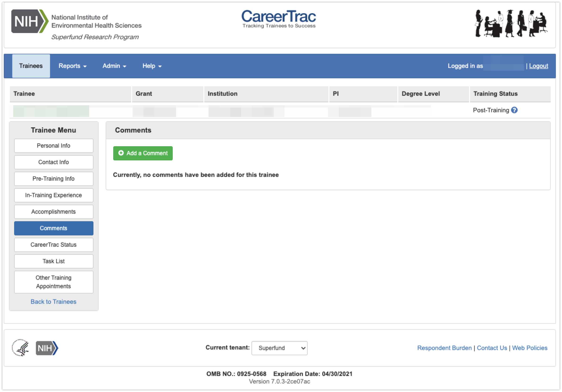Open the Reports dropdown menu
This screenshot has width=562, height=392.
click(x=72, y=66)
